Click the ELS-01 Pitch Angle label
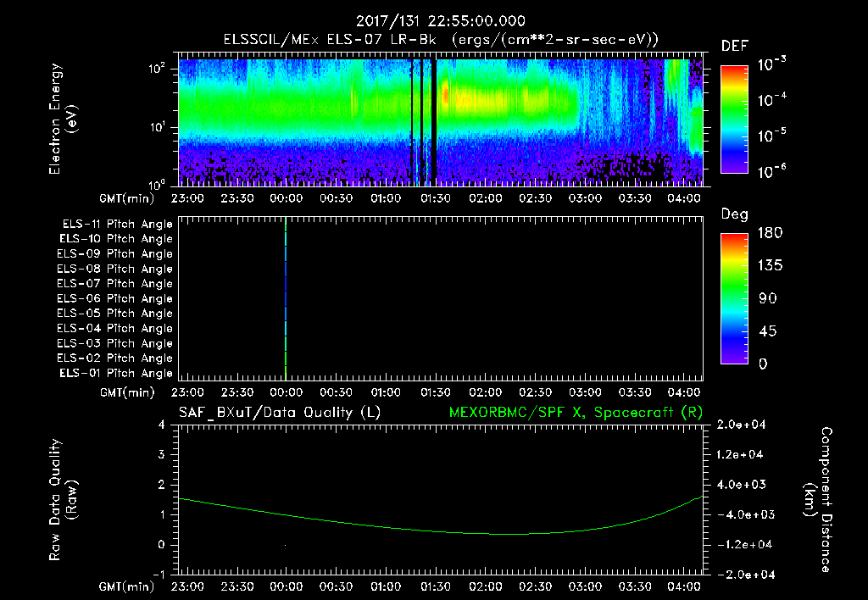 point(116,373)
